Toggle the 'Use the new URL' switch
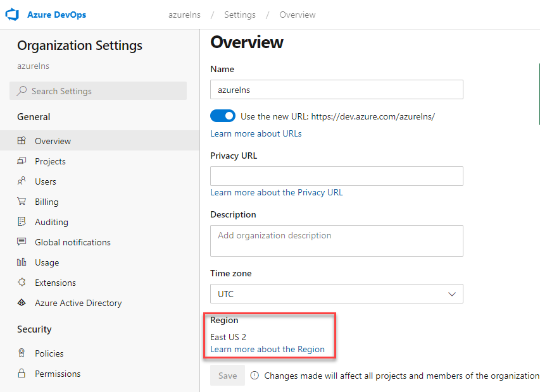 [x=223, y=116]
